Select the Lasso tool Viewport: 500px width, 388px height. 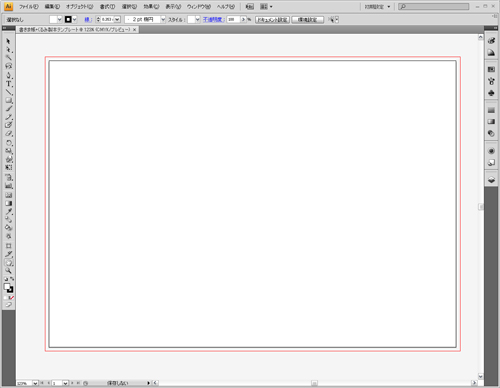[9, 66]
